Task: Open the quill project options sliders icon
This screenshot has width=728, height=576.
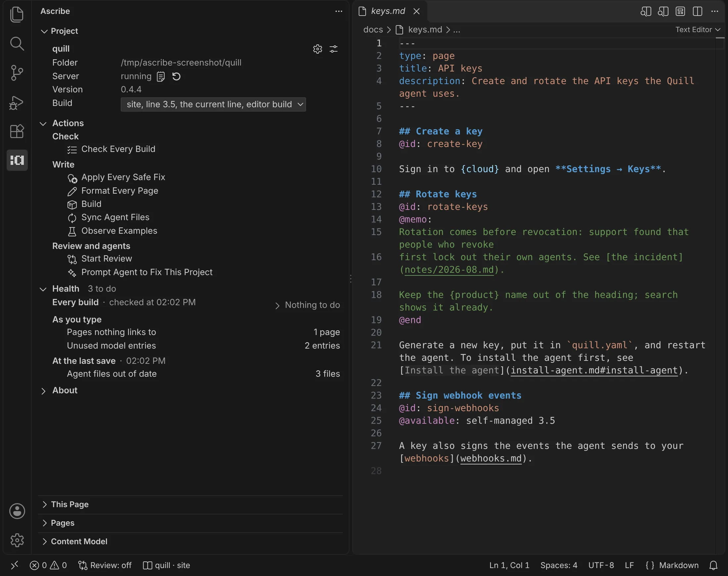Action: [333, 49]
